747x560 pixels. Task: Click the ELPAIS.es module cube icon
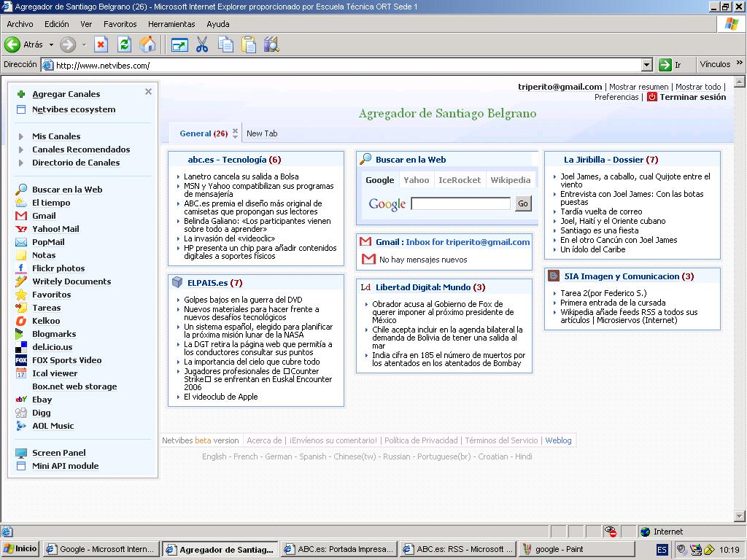pyautogui.click(x=177, y=282)
